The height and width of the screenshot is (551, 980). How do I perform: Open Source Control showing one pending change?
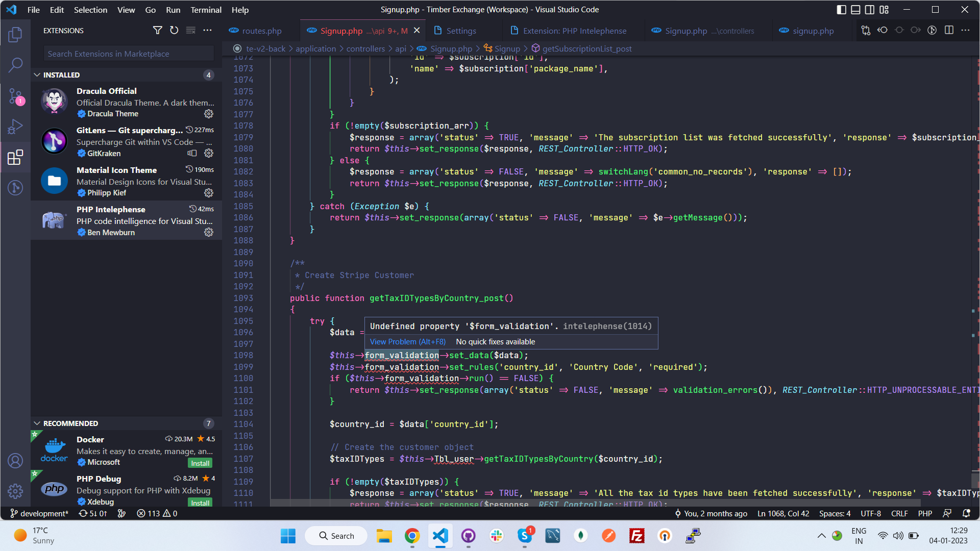15,96
